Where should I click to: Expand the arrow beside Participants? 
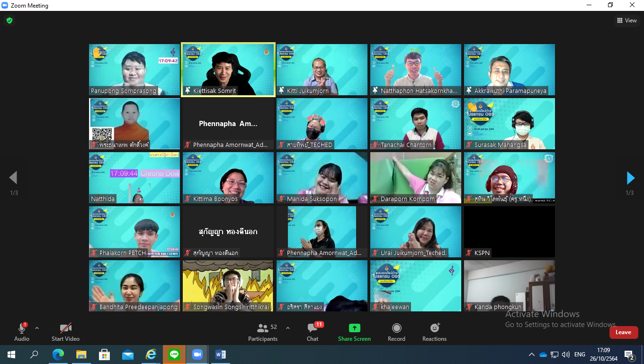click(x=287, y=328)
